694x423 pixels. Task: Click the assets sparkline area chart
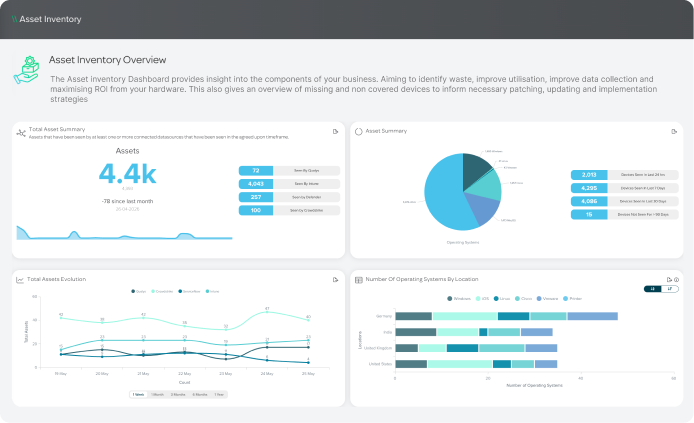124,233
